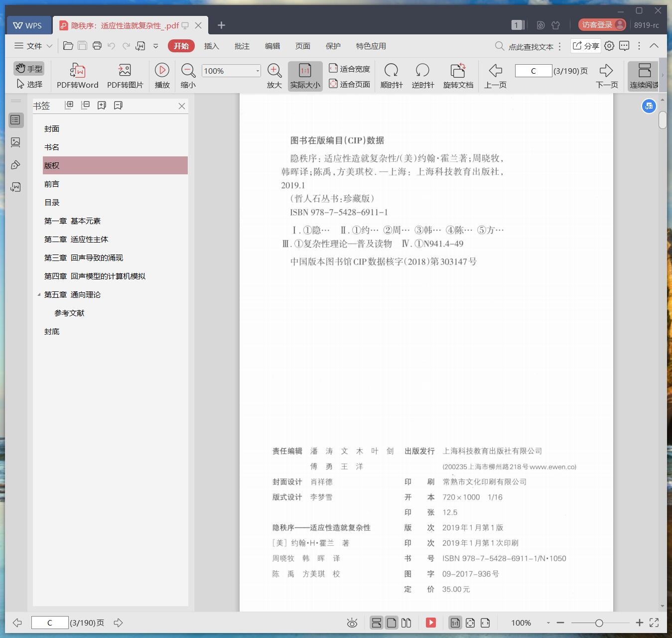Start the 播放 slideshow

[x=162, y=76]
